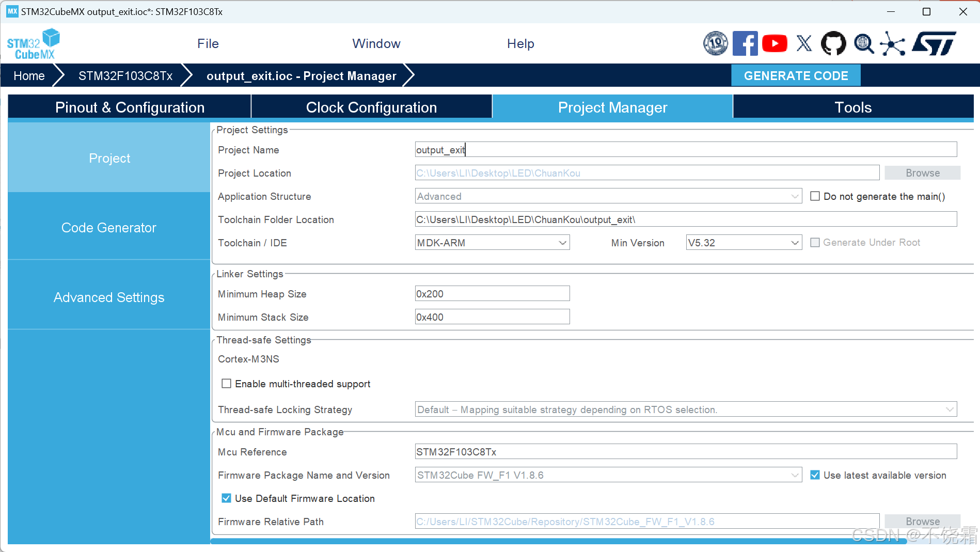Toggle 'Generate Under Root' checkbox

click(x=815, y=243)
